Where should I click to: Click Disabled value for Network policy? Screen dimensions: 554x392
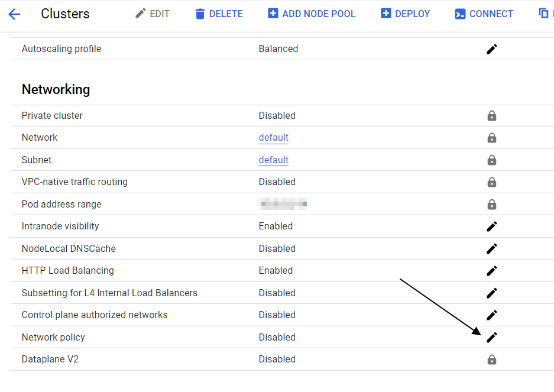click(277, 337)
